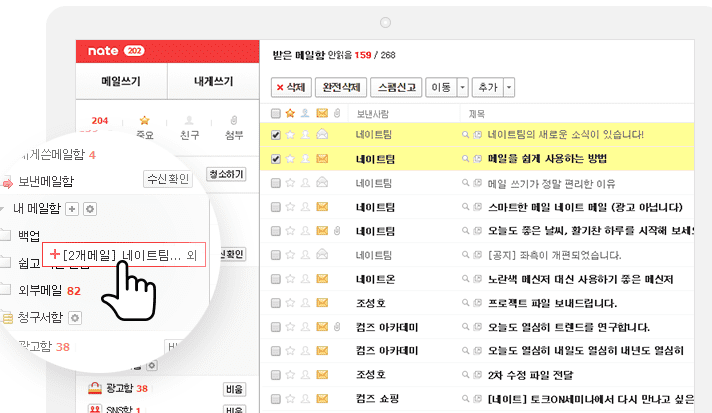Open 청구서함 settings gear icon
The image size is (712, 413).
point(75,318)
